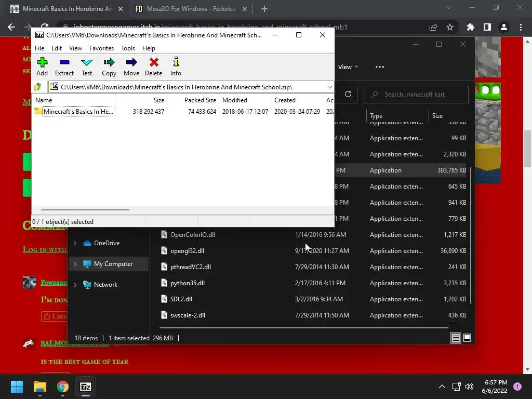Click the 303,785 KB Application row
This screenshot has height=399, width=532.
point(402,170)
